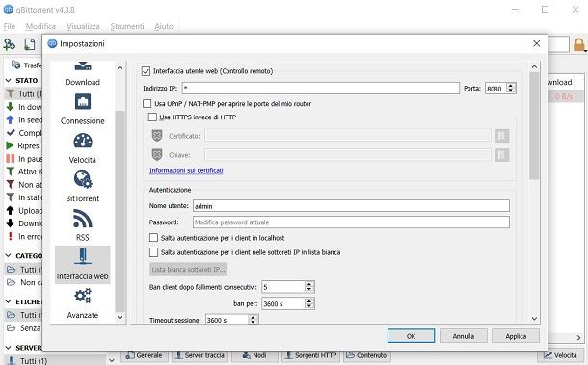The width and height of the screenshot is (588, 365).
Task: Adjust the Porta spinner arrows
Action: point(510,88)
